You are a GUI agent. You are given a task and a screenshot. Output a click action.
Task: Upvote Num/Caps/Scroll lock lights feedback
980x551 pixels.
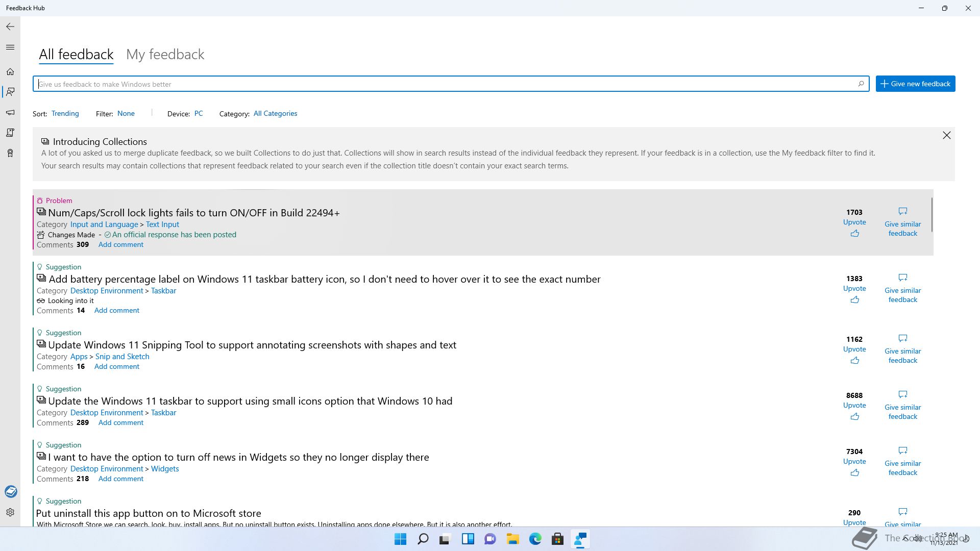click(x=854, y=228)
